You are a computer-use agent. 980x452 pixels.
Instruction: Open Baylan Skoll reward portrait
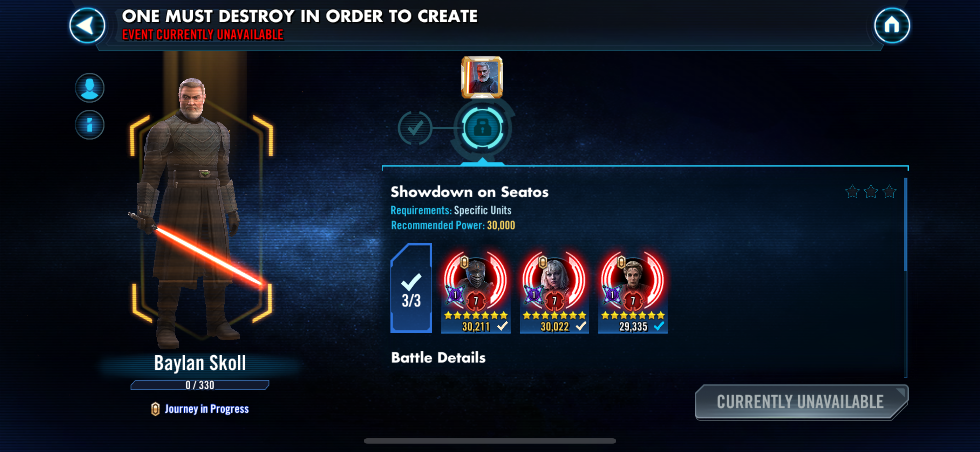click(x=482, y=77)
